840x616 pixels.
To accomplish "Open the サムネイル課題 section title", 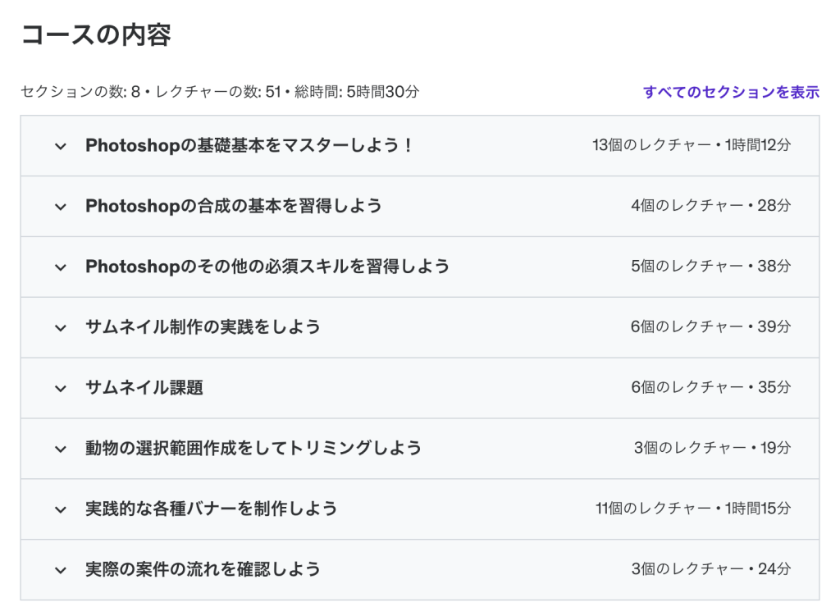I will 144,388.
